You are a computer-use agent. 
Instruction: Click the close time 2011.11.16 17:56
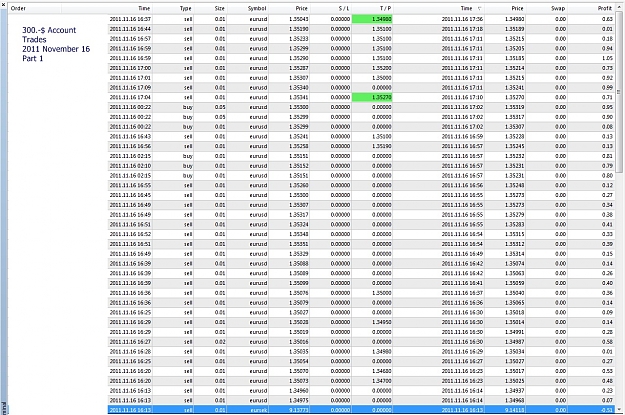point(462,19)
